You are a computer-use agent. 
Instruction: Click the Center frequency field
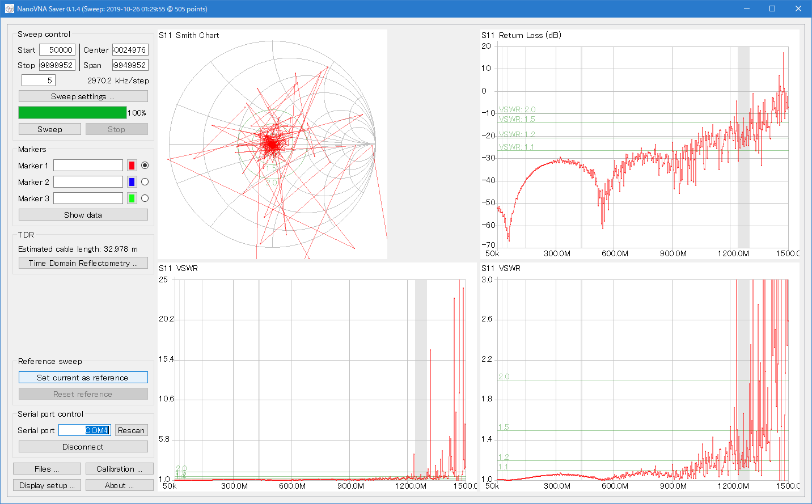(x=130, y=50)
